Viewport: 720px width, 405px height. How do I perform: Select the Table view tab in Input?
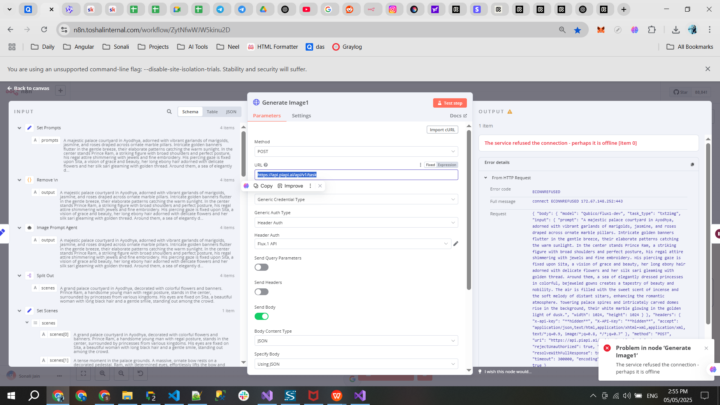pos(210,112)
